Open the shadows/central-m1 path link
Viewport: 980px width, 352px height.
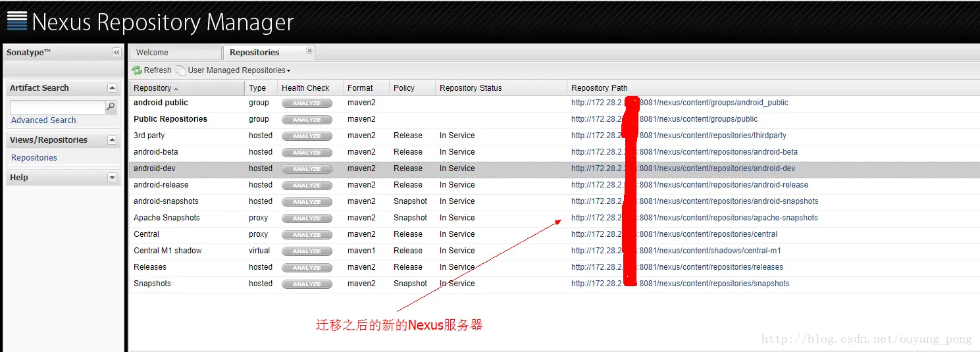pos(676,251)
